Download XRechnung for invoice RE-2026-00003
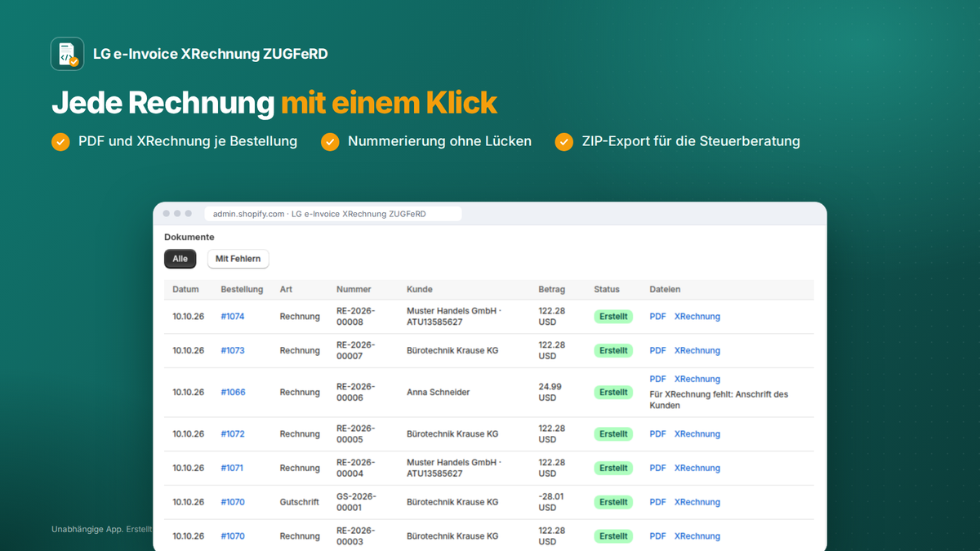Image resolution: width=980 pixels, height=551 pixels. tap(697, 537)
